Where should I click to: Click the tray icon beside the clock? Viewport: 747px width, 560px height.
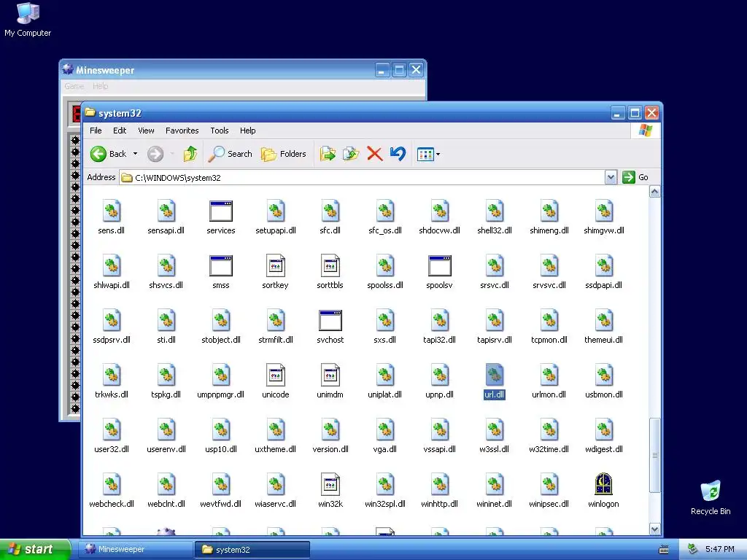tap(693, 550)
